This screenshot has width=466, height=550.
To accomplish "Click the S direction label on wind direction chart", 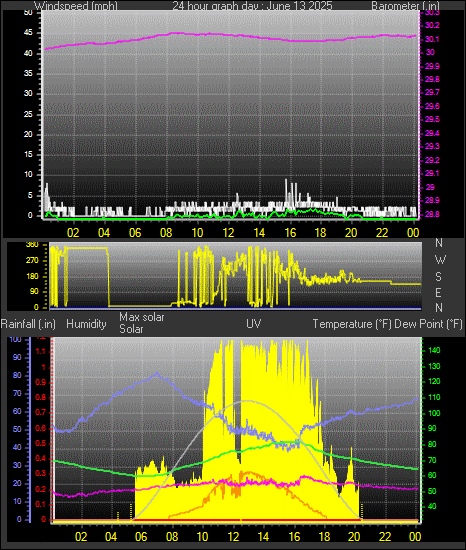I will coord(438,277).
